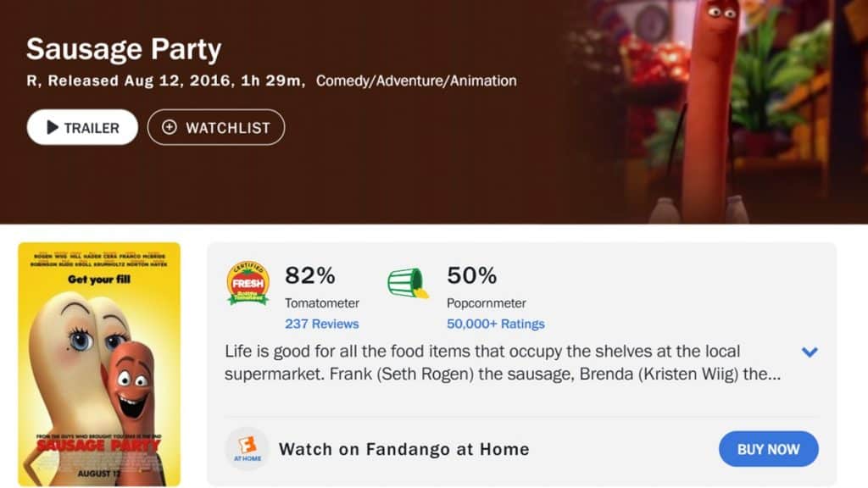Open the 237 Reviews link
Viewport: 868px width, 488px height.
[321, 324]
